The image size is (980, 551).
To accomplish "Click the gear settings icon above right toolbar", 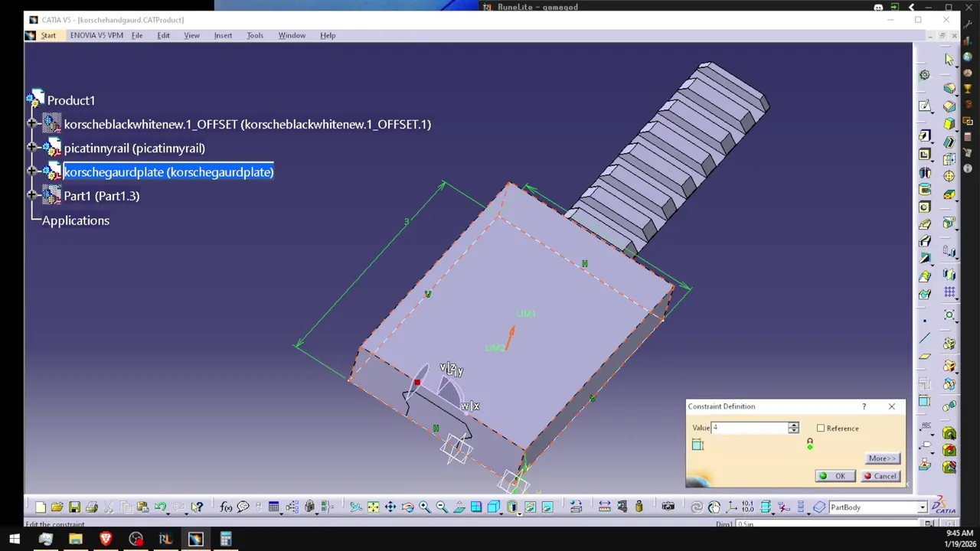I will (925, 75).
